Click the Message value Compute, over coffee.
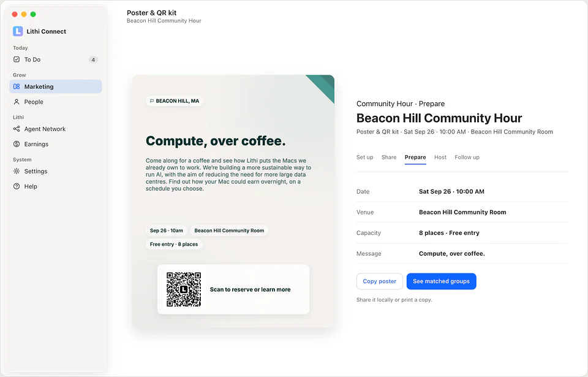 click(452, 253)
